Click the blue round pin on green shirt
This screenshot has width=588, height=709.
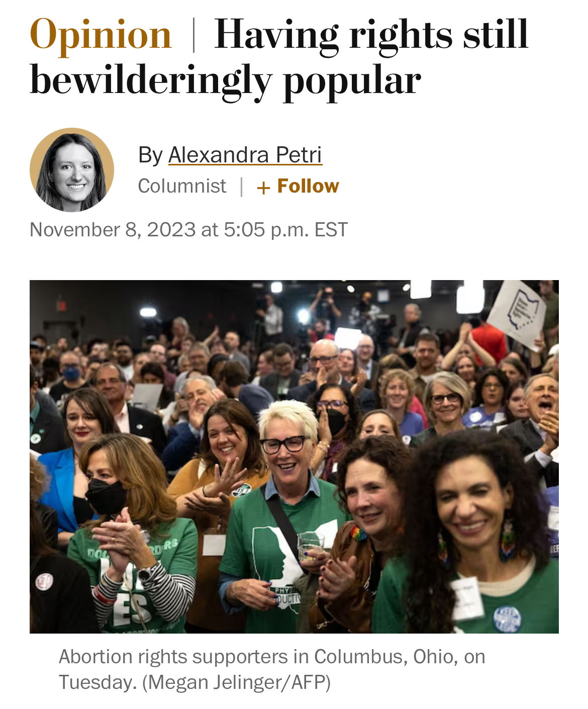click(507, 618)
